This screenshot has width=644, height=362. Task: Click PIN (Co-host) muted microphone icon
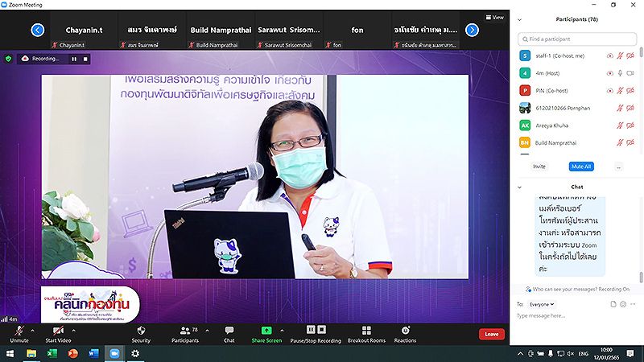click(x=620, y=91)
